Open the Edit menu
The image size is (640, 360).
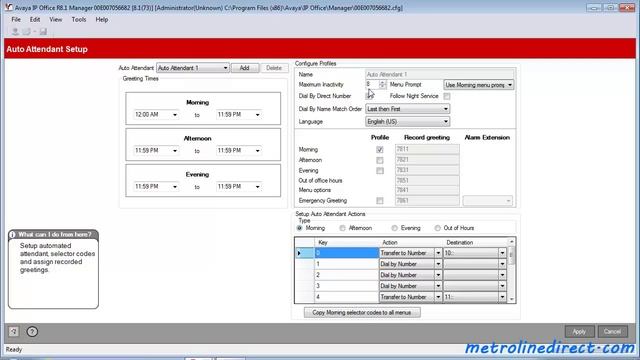pos(35,19)
